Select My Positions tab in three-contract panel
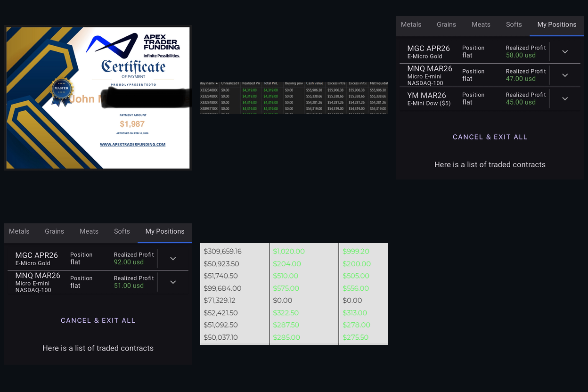This screenshot has width=588, height=392. click(x=557, y=24)
